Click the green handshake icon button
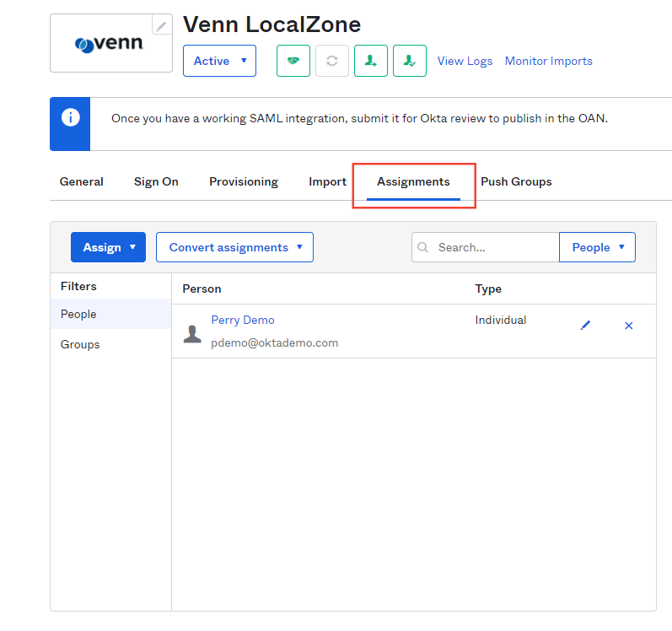The width and height of the screenshot is (672, 631). (x=293, y=61)
